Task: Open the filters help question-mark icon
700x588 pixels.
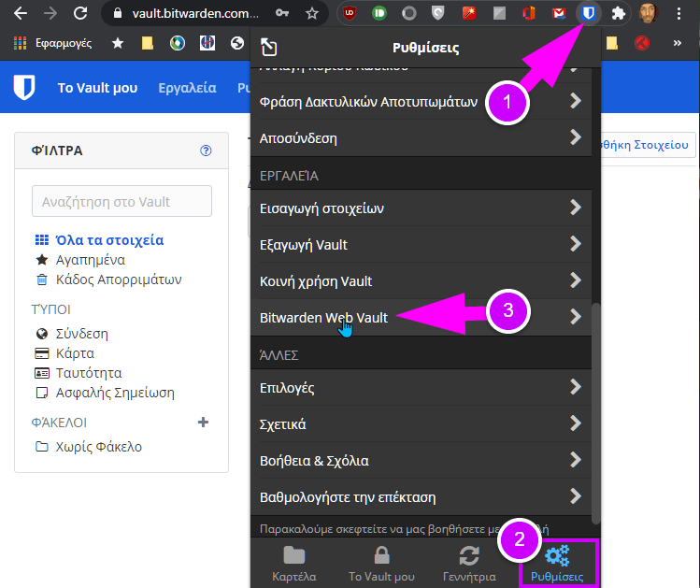Action: 206,151
